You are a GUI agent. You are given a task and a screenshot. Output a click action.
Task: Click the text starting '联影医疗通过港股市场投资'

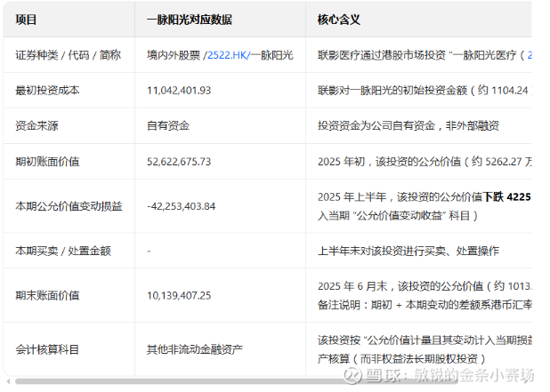[425, 55]
